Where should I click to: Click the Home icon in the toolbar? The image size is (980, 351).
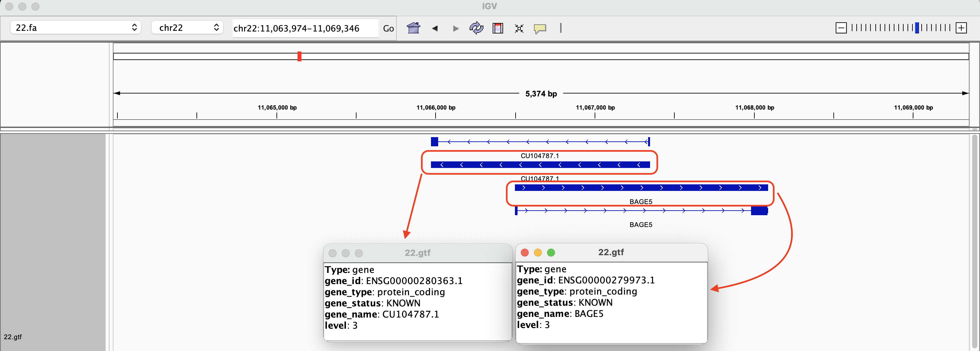coord(413,28)
